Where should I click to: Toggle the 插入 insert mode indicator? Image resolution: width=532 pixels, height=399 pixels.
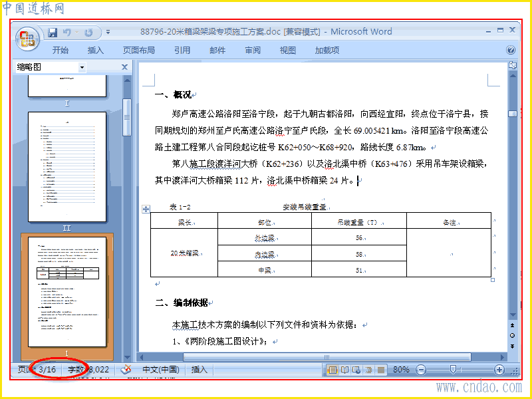tap(199, 370)
